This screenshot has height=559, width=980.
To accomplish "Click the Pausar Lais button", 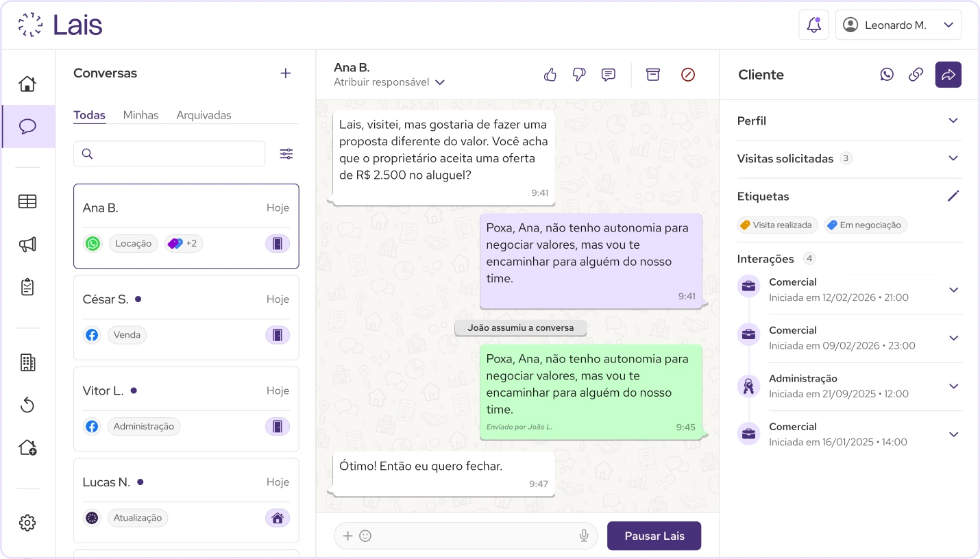I will 654,536.
